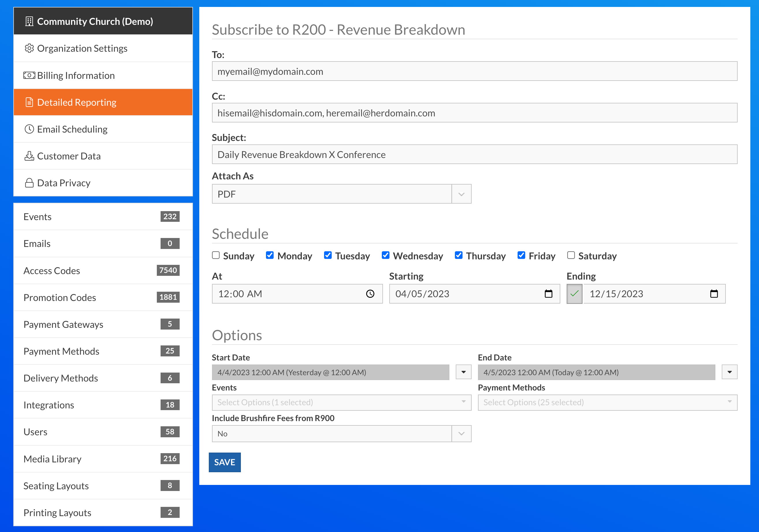Open the Ending date calendar icon
Screen dimensions: 759x532
click(x=714, y=294)
